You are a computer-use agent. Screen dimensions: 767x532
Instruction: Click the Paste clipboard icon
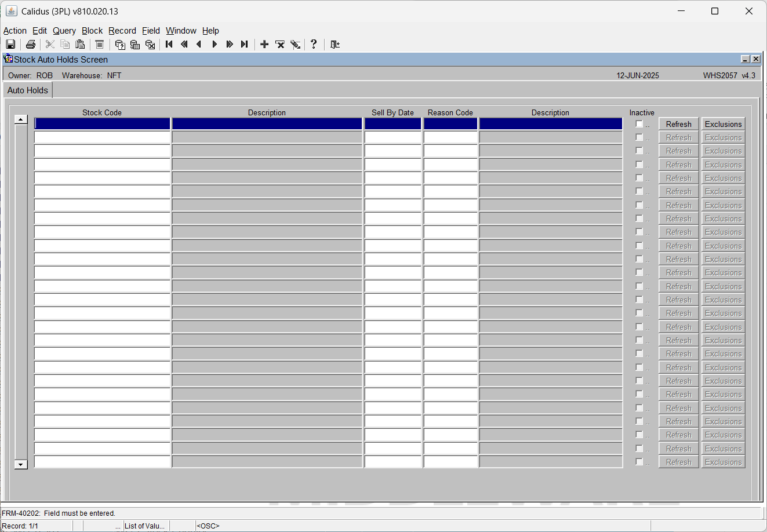pos(80,44)
